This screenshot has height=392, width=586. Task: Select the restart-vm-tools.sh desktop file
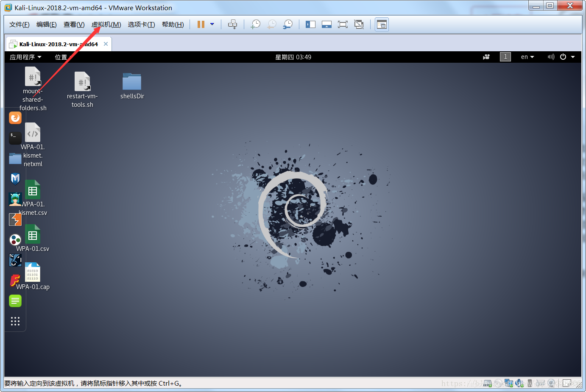pos(82,90)
